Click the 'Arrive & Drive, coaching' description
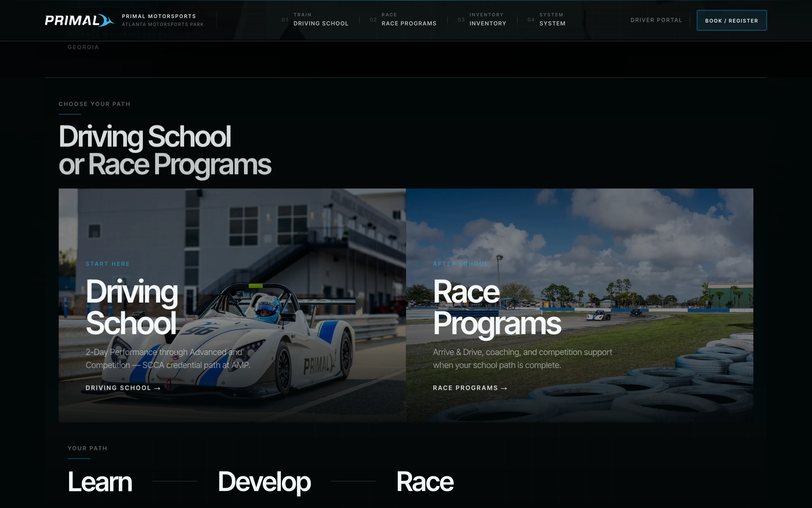This screenshot has width=812, height=508. 522,358
